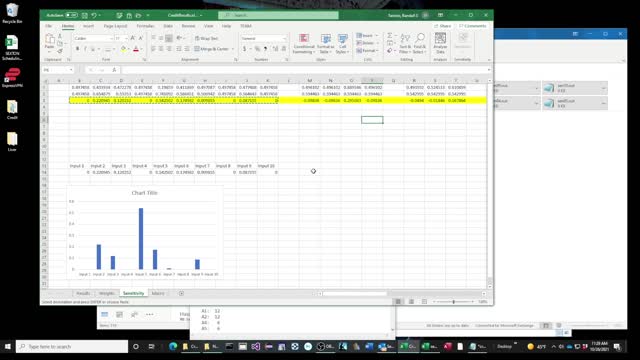Open the Results sheet tab
The height and width of the screenshot is (360, 640).
pyautogui.click(x=83, y=293)
